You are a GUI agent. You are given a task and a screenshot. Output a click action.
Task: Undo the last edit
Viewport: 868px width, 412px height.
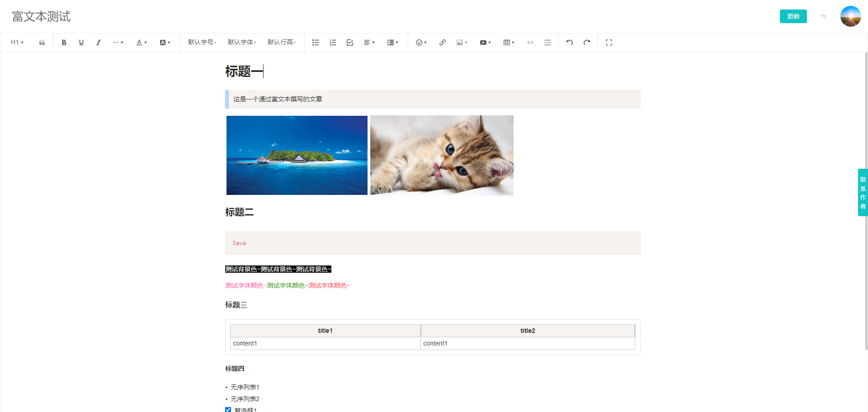[570, 43]
